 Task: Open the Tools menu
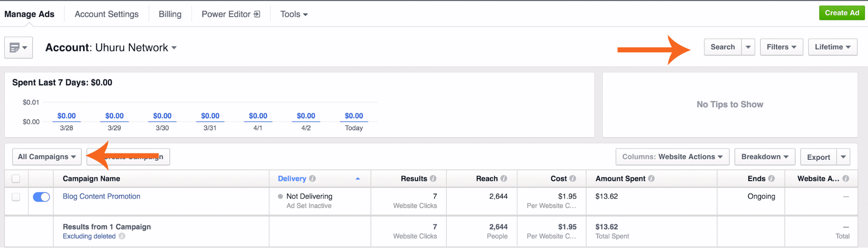(294, 14)
